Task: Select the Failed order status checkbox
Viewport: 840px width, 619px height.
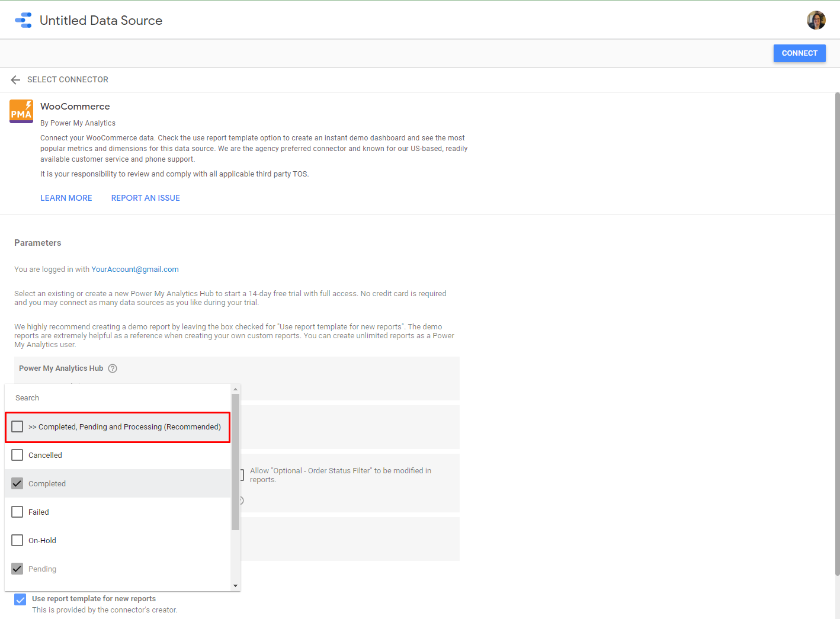Action: [x=17, y=512]
